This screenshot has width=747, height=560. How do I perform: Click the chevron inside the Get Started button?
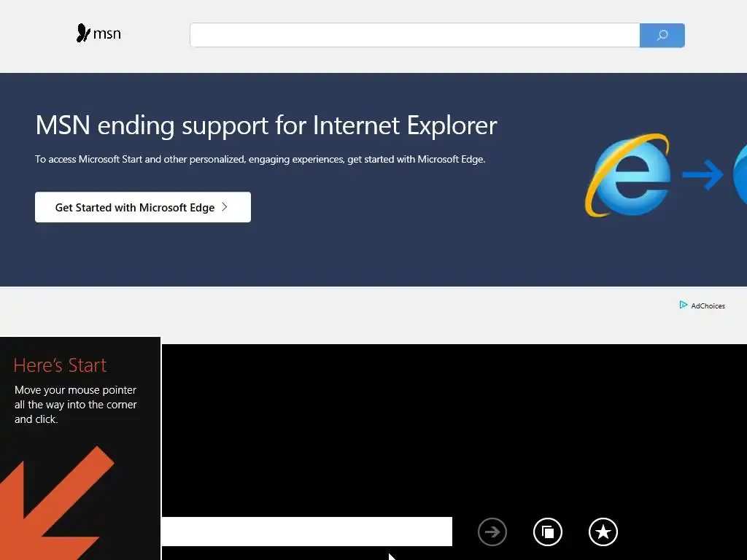pos(225,207)
